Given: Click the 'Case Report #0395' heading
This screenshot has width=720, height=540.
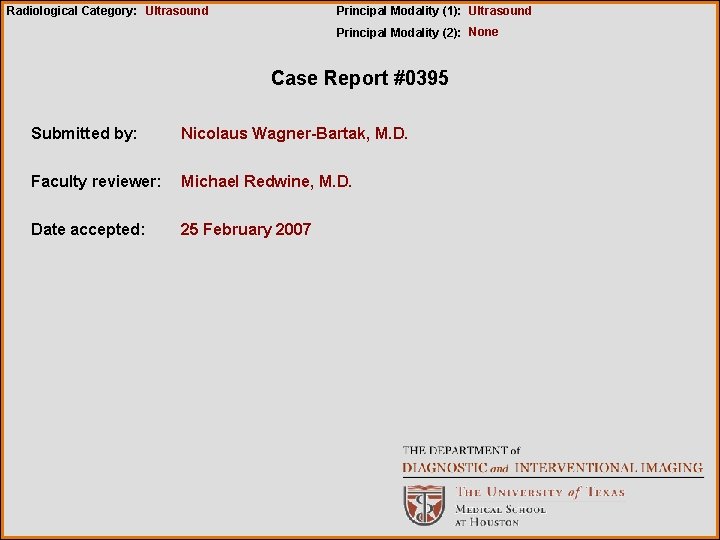Looking at the screenshot, I should point(360,78).
